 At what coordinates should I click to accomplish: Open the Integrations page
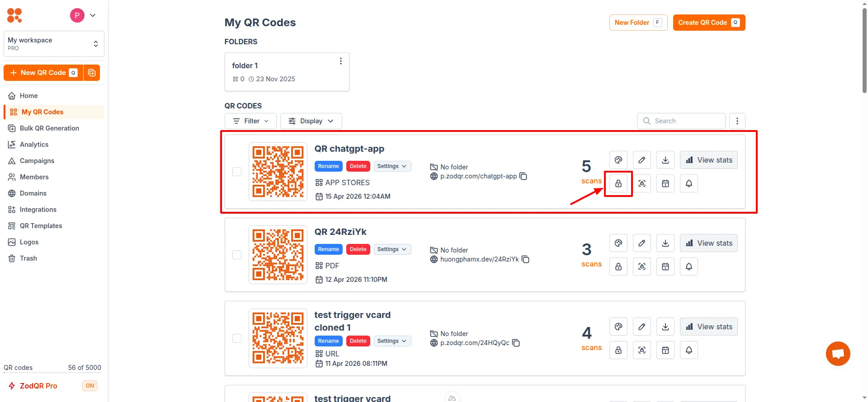coord(54,210)
